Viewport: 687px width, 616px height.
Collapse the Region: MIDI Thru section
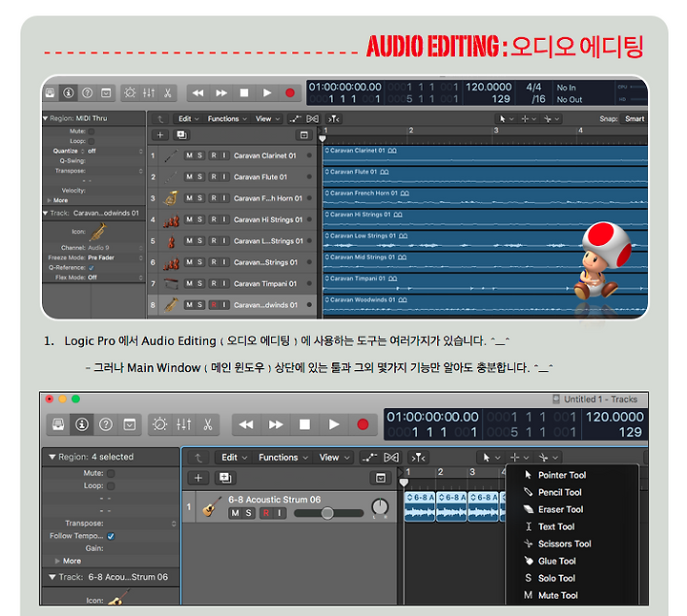45,118
